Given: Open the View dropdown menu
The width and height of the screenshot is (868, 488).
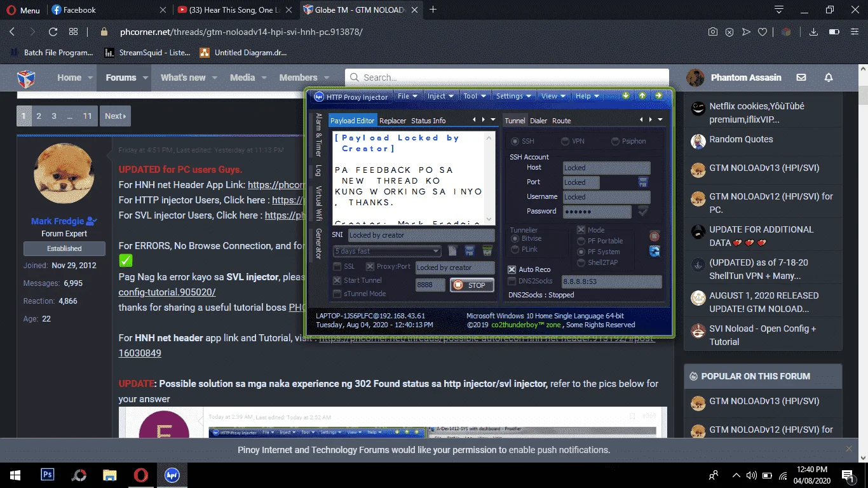Looking at the screenshot, I should pyautogui.click(x=553, y=96).
